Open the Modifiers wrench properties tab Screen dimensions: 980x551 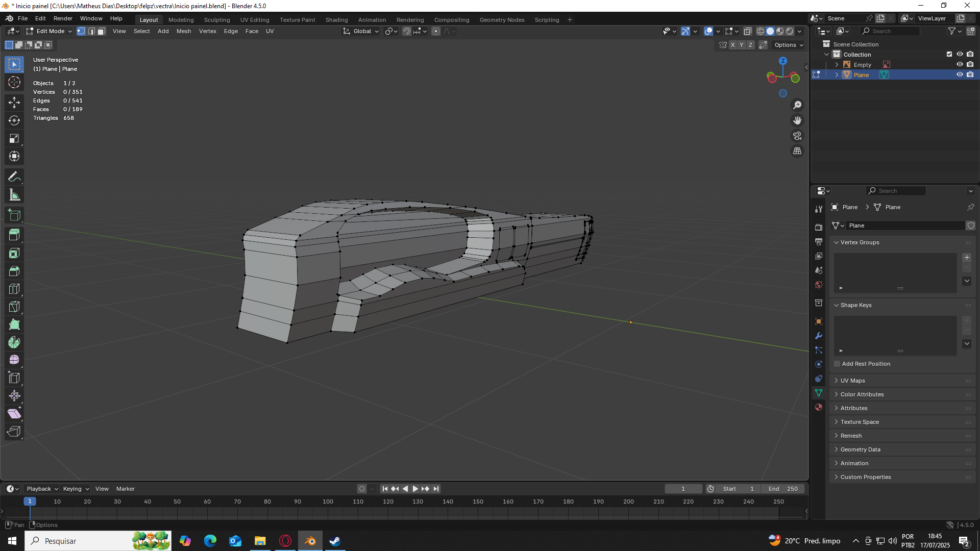tap(819, 336)
